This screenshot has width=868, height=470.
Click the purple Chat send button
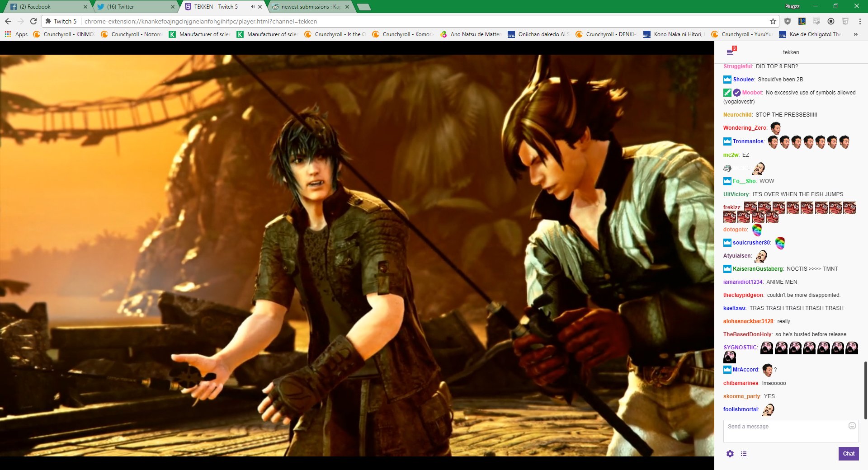[x=849, y=454]
